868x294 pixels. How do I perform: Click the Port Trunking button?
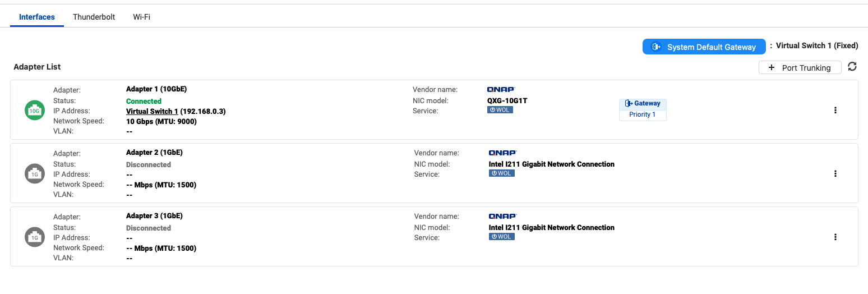pyautogui.click(x=800, y=67)
